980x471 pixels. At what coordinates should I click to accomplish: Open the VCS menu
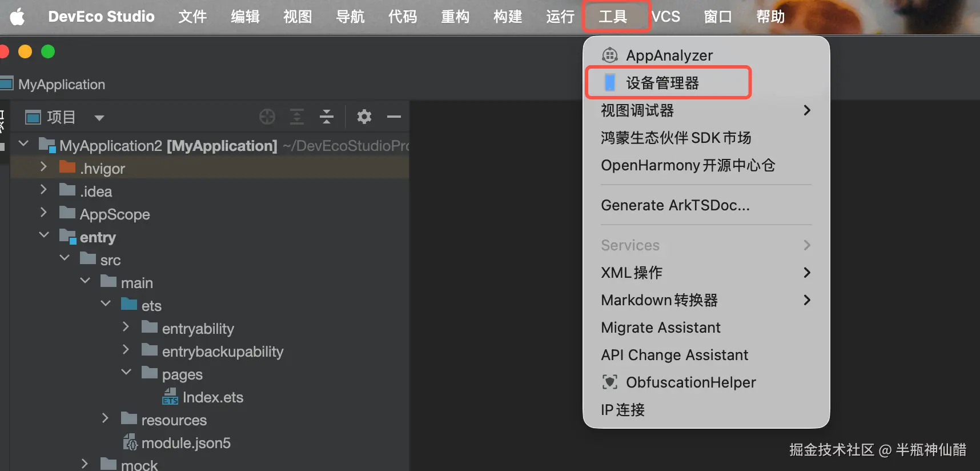click(665, 17)
